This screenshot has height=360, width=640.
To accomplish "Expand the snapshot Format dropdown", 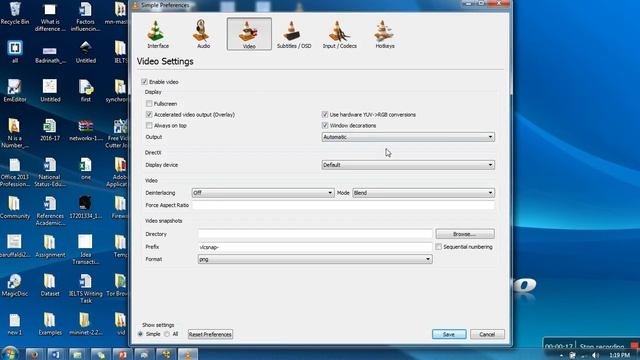I will tap(315, 259).
